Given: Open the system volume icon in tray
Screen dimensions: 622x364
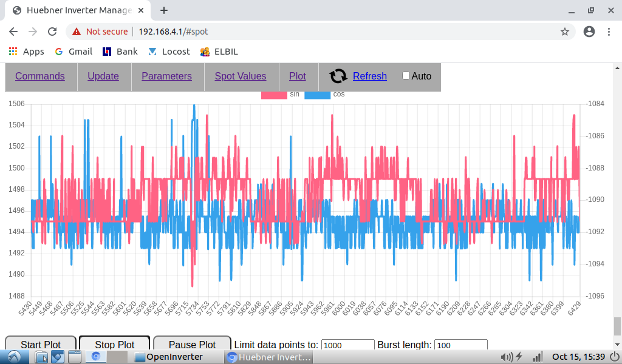Looking at the screenshot, I should pos(505,357).
